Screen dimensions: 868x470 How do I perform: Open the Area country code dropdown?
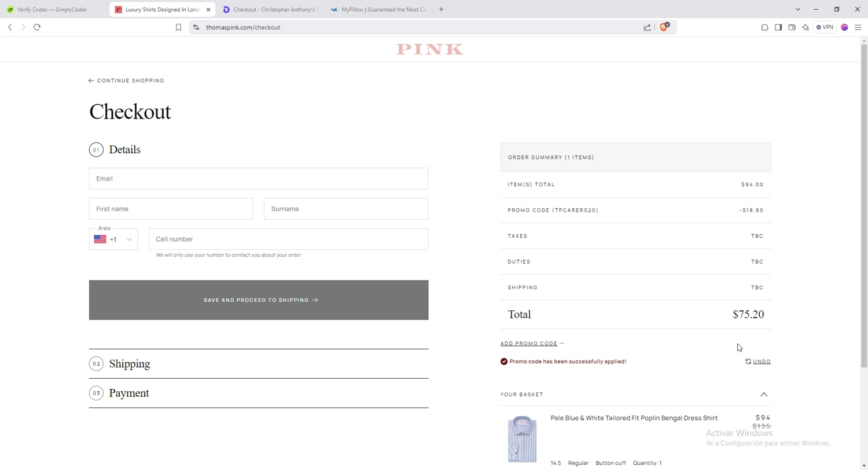tap(113, 239)
